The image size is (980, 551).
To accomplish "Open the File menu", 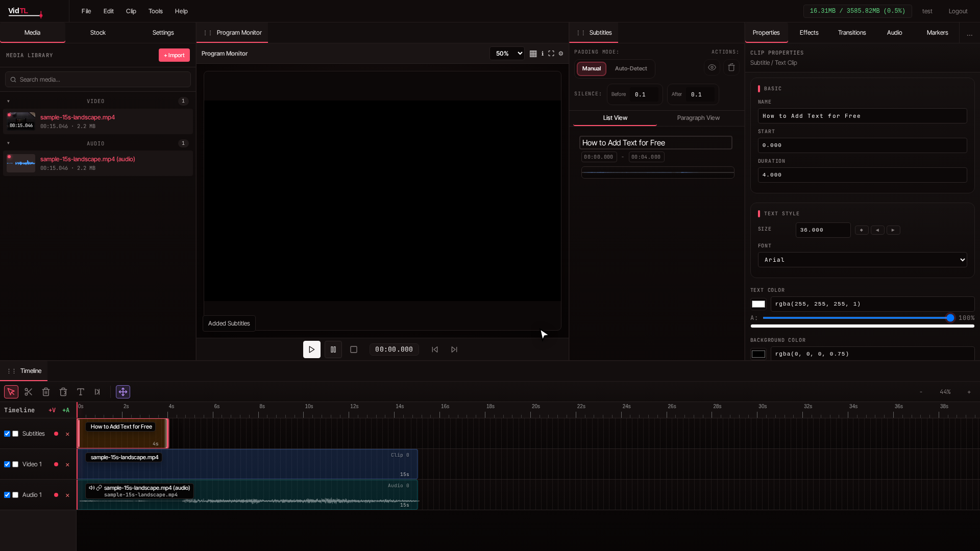I will 86,11.
